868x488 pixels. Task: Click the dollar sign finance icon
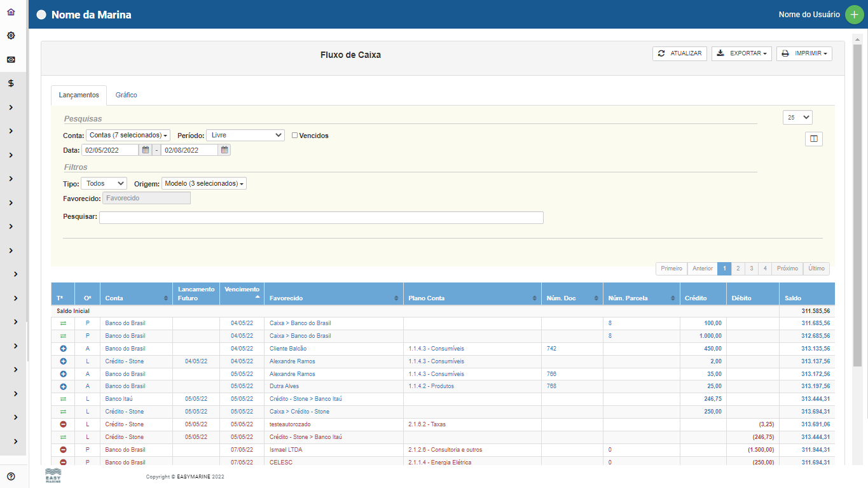pos(11,83)
